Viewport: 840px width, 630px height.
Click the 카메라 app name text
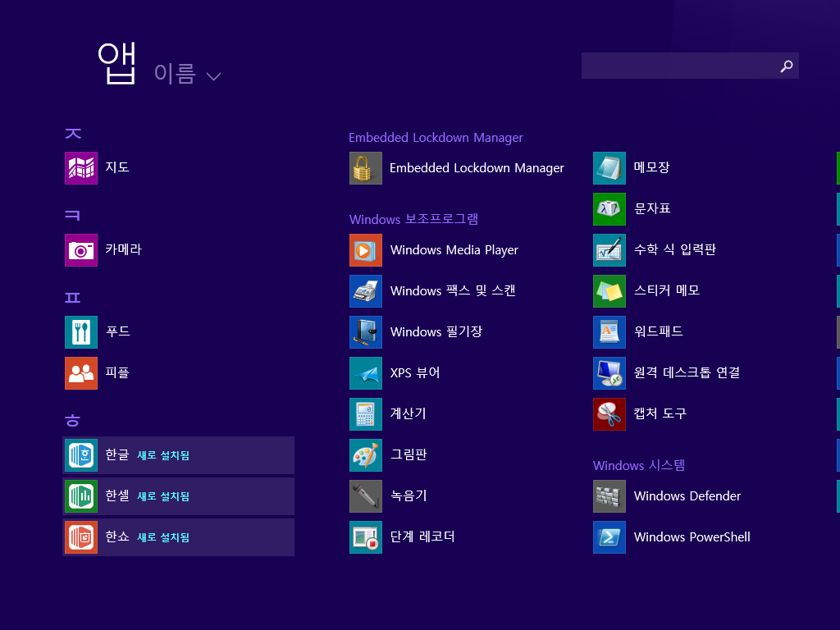[123, 249]
